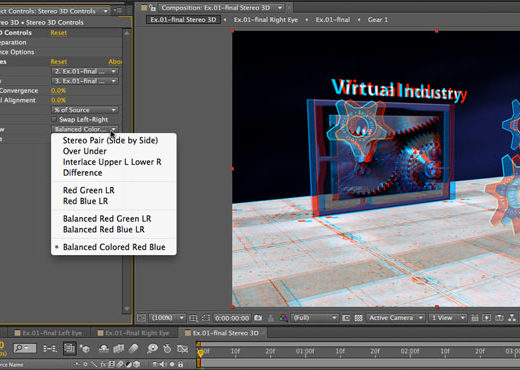This screenshot has height=370, width=520.
Task: Choose Stereo Pair (Side by Side)
Action: coord(110,140)
